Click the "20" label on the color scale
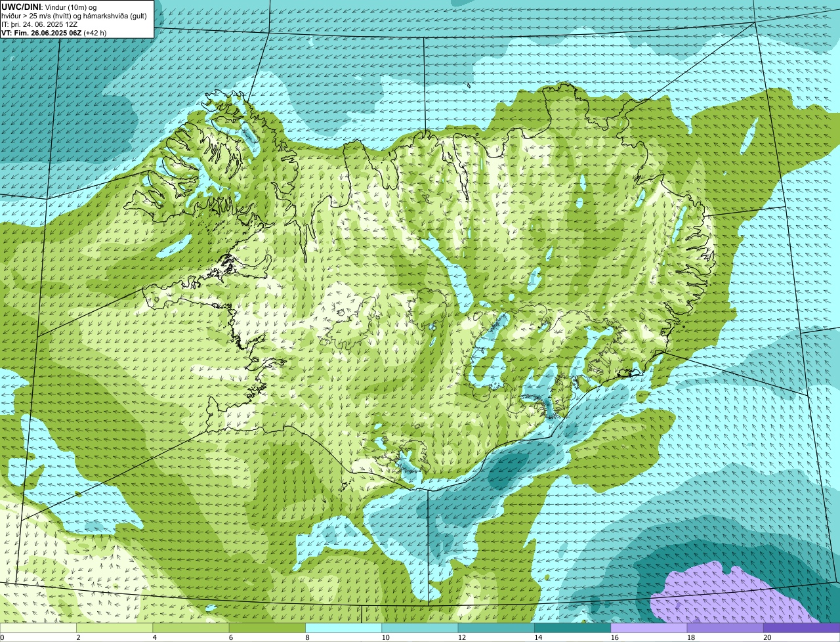Screen dimensions: 840x642 (x=767, y=637)
